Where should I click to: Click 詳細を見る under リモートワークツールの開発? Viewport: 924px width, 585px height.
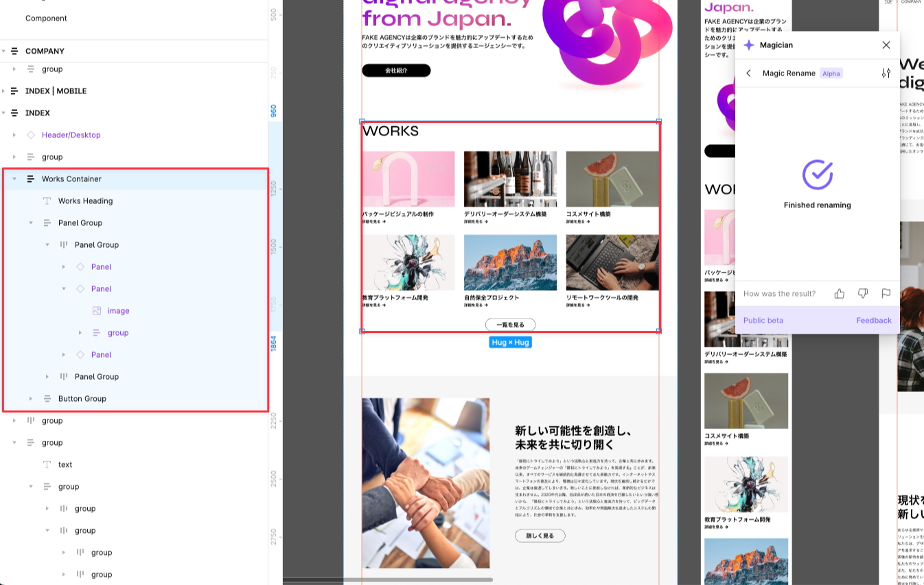click(578, 306)
